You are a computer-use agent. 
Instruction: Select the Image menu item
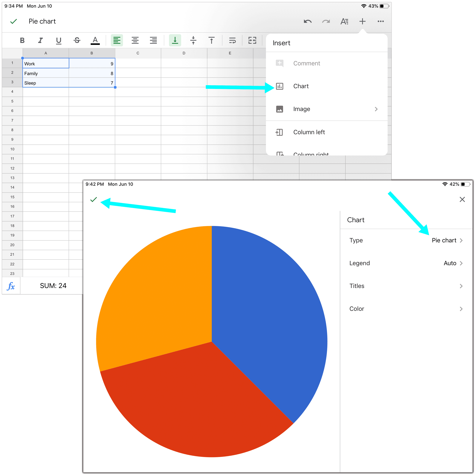[x=327, y=109]
